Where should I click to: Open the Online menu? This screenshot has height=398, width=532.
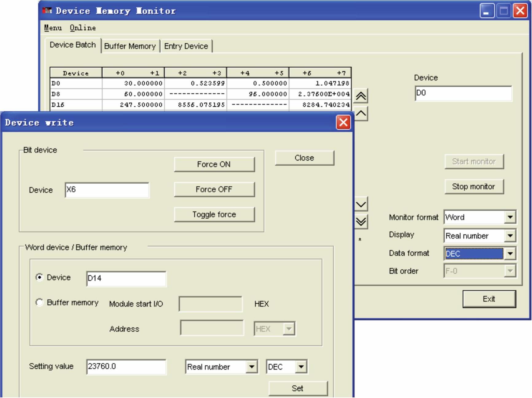(83, 28)
